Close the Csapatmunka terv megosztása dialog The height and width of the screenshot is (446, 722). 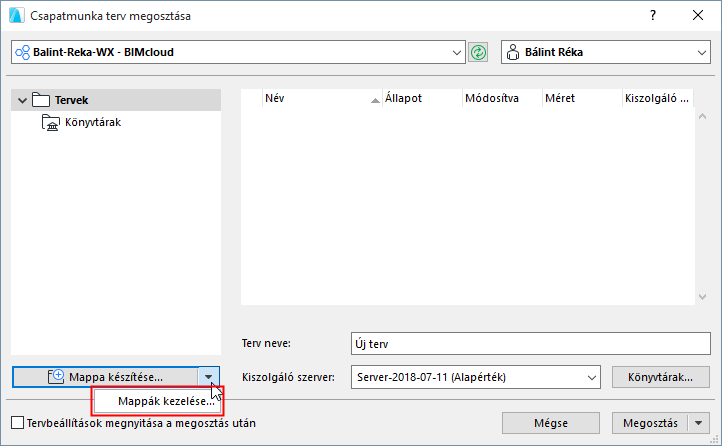698,15
